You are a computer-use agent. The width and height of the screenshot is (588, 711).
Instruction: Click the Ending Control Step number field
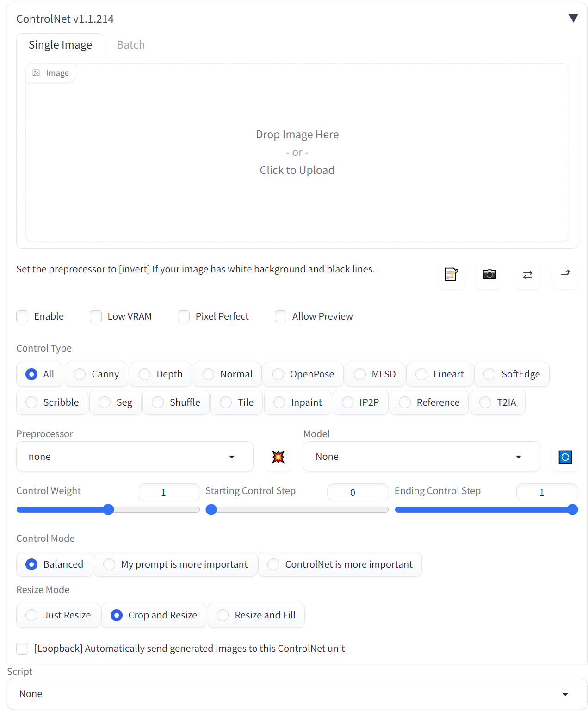coord(547,492)
